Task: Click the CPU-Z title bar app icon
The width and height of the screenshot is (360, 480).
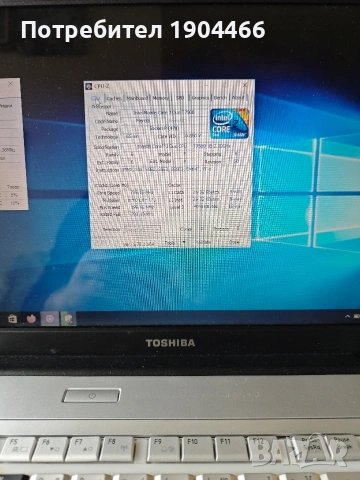Action: (89, 86)
